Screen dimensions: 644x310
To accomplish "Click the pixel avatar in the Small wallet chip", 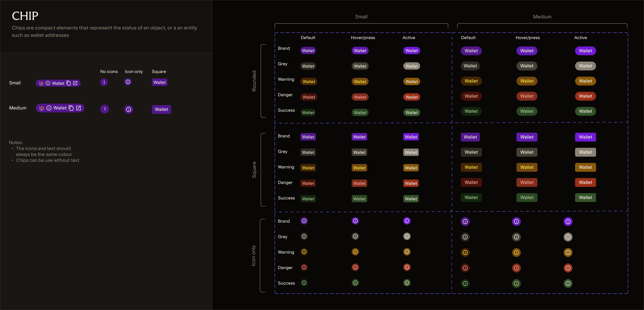I will (41, 83).
